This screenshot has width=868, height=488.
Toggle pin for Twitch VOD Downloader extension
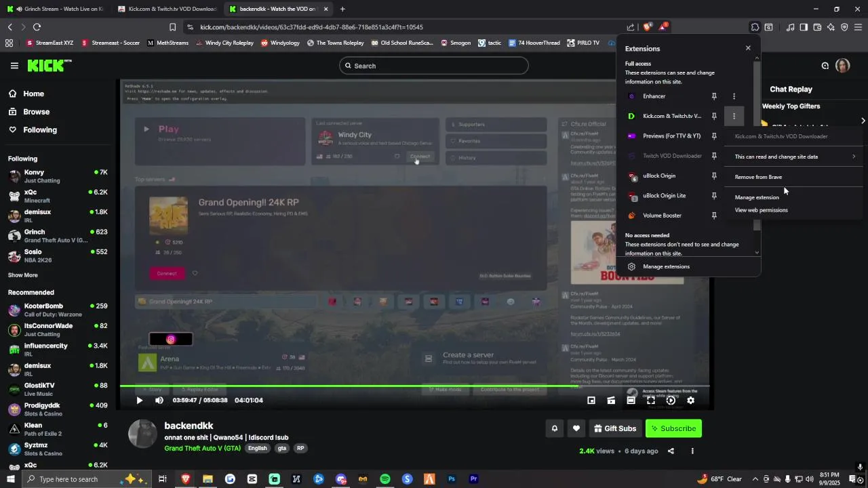pos(714,156)
